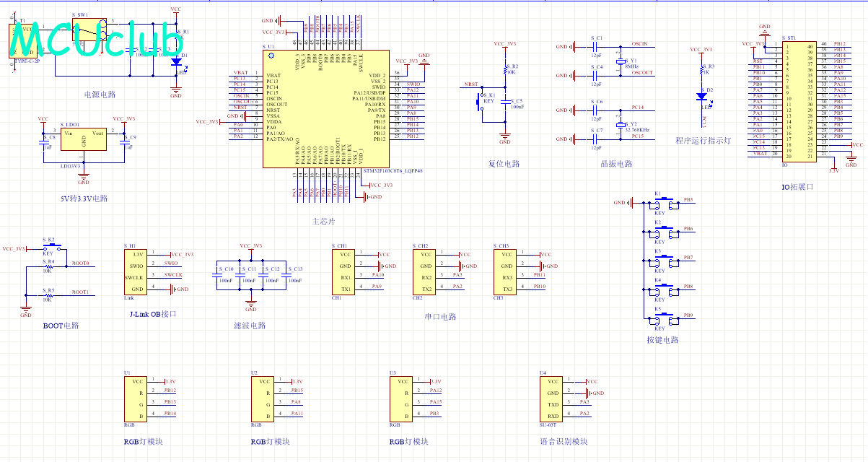Click the S_D2 program run LED
868x462 pixels.
701,97
